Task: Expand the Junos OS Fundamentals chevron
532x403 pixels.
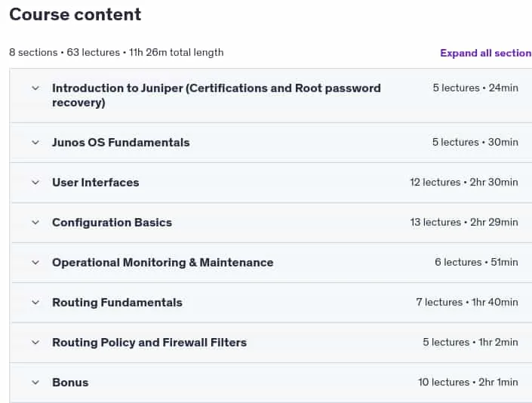Action: coord(35,143)
